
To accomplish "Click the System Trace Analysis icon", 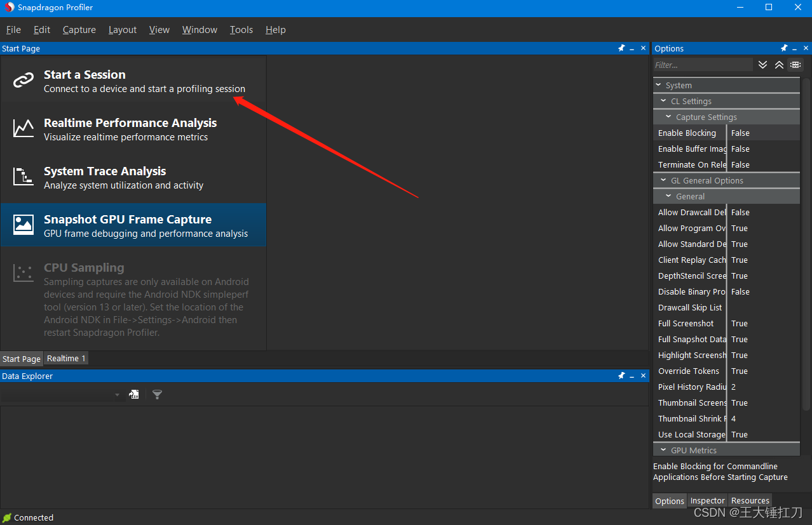I will [24, 177].
